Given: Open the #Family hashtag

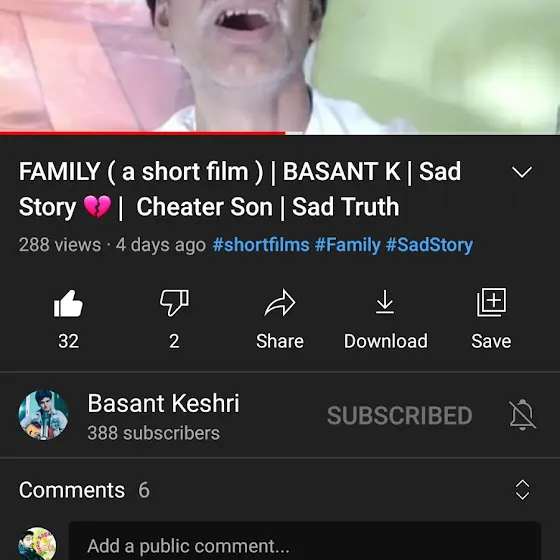Looking at the screenshot, I should [x=348, y=245].
